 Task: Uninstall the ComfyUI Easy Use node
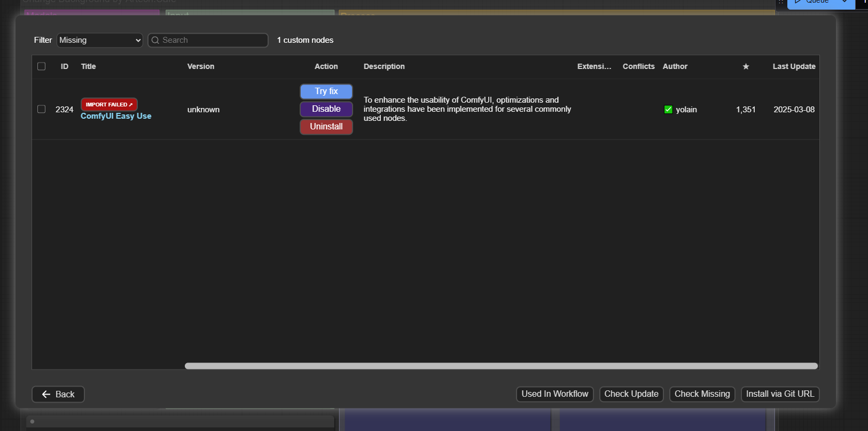point(326,127)
